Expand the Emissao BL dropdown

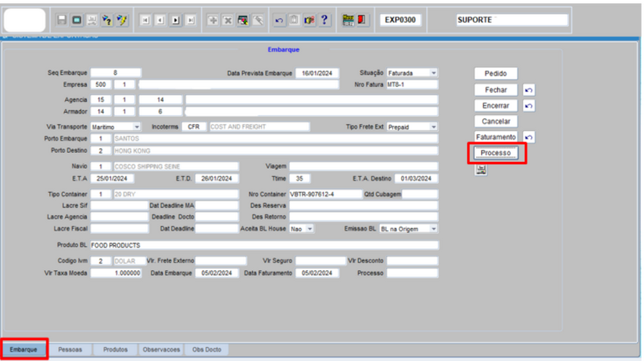[434, 229]
